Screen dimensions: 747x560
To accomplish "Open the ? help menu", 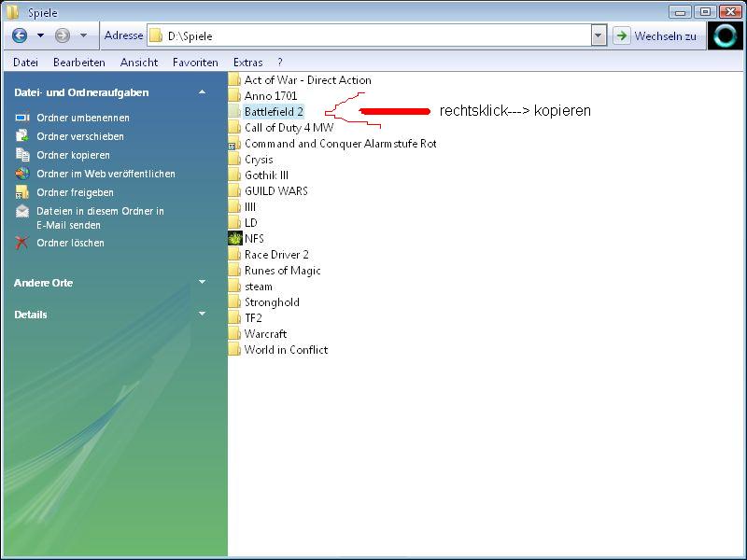I will point(280,63).
